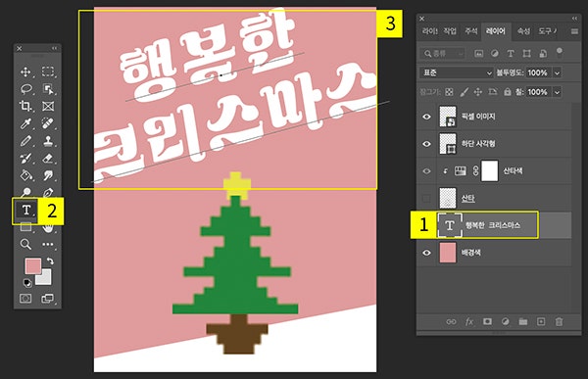The width and height of the screenshot is (588, 379).
Task: Select the Frame tool
Action: 48,106
